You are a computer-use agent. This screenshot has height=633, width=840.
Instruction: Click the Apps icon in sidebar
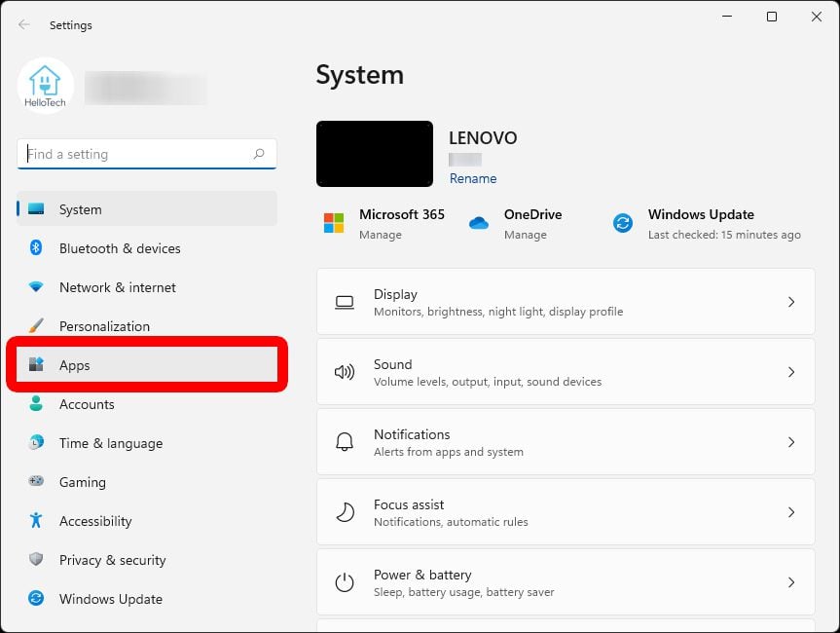coord(36,364)
